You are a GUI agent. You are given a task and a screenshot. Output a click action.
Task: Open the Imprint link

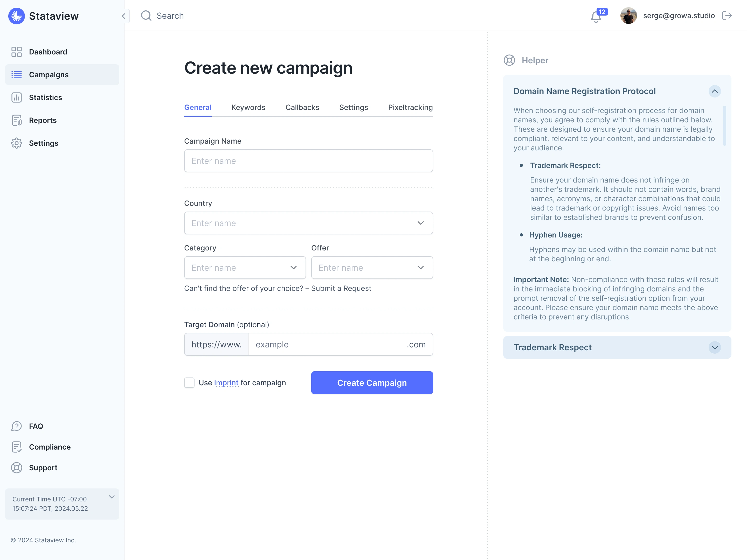pos(226,382)
